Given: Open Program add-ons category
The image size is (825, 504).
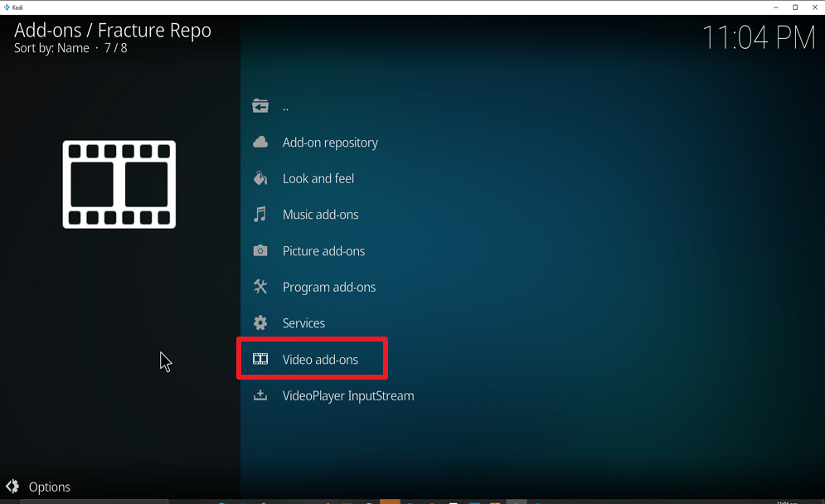Looking at the screenshot, I should 329,288.
